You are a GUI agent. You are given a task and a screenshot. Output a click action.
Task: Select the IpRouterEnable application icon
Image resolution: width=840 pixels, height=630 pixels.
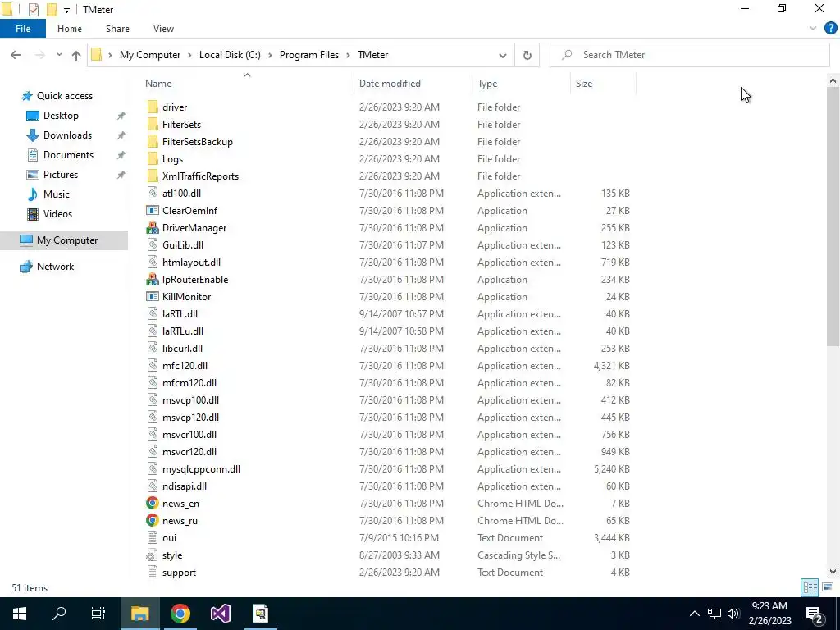point(153,279)
